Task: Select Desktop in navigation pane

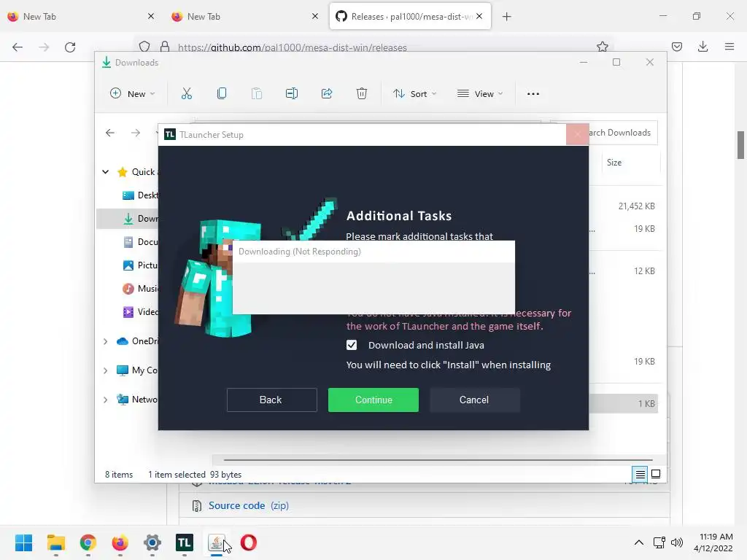Action: (140, 195)
